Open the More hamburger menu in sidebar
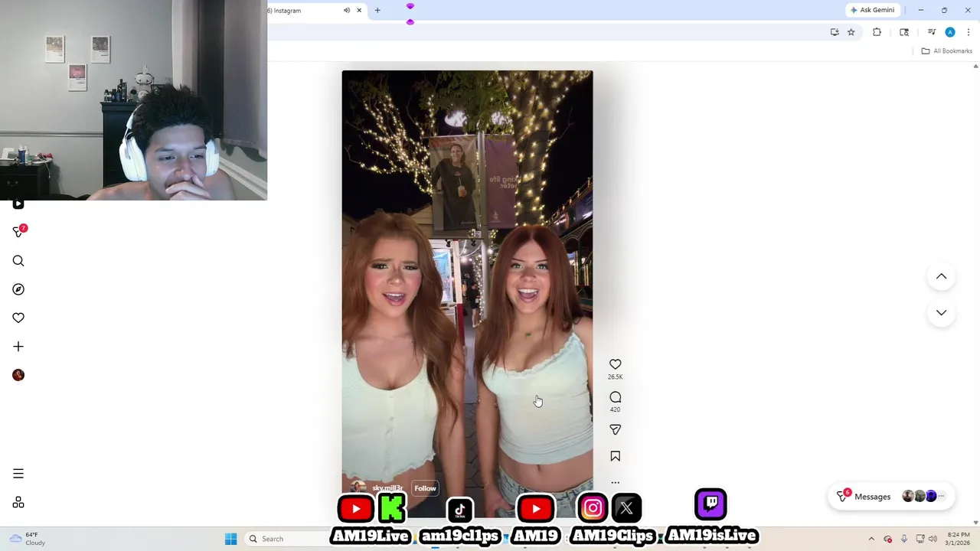The image size is (980, 551). [18, 474]
